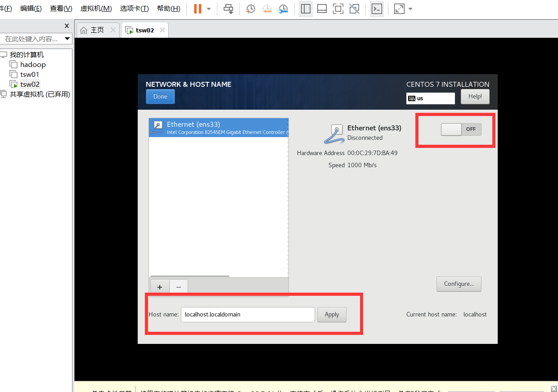Click the VM pause icon

[x=198, y=9]
